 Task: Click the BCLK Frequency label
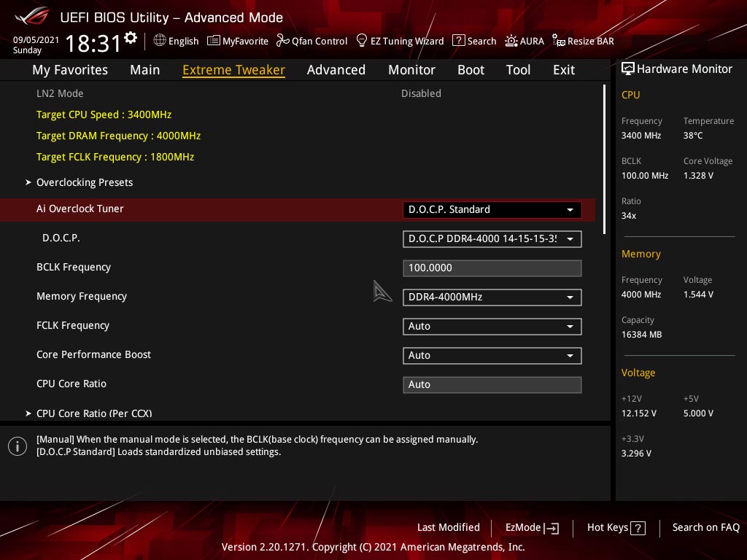click(x=74, y=267)
